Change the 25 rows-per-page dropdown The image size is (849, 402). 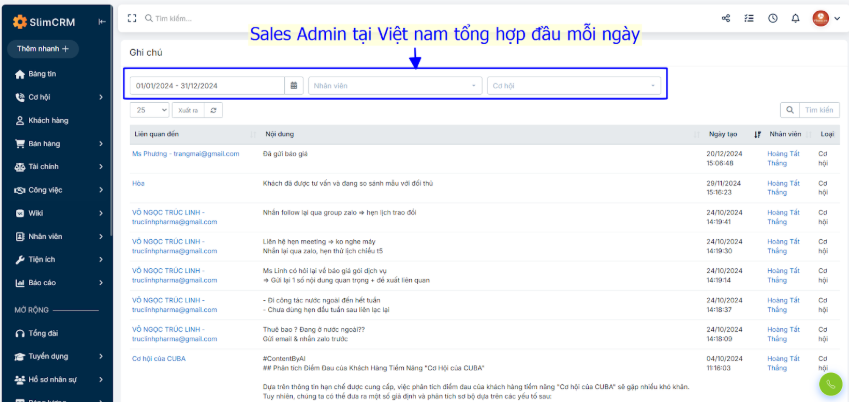pos(150,110)
